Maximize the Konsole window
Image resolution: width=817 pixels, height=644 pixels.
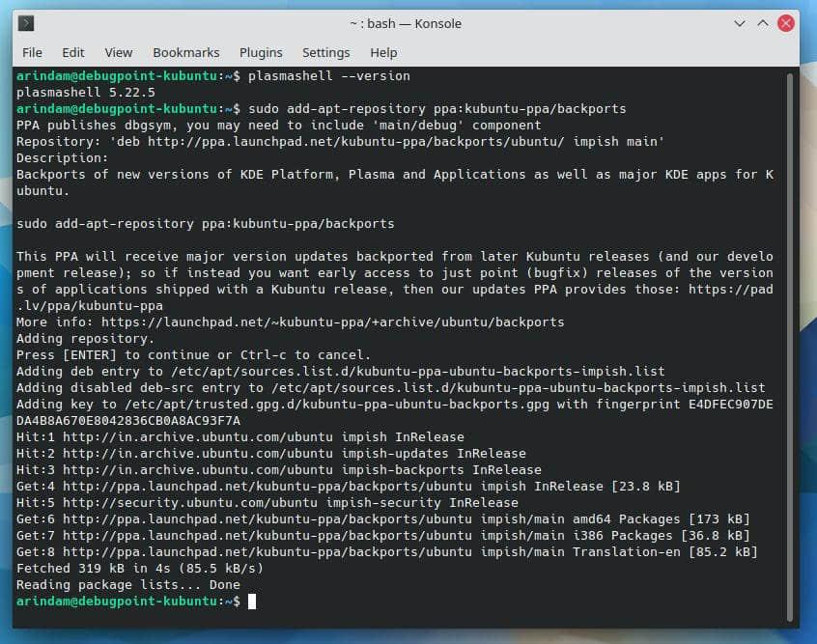pyautogui.click(x=763, y=23)
